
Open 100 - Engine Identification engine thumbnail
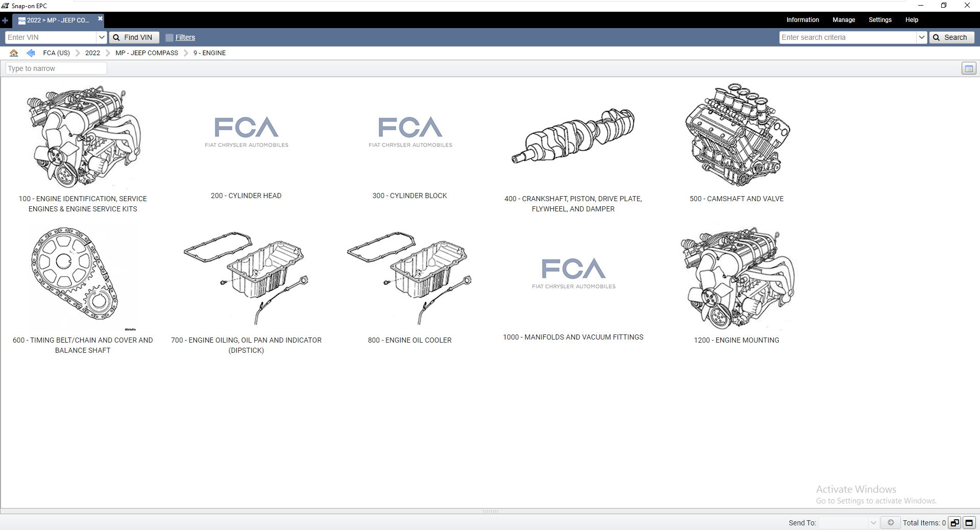coord(83,137)
